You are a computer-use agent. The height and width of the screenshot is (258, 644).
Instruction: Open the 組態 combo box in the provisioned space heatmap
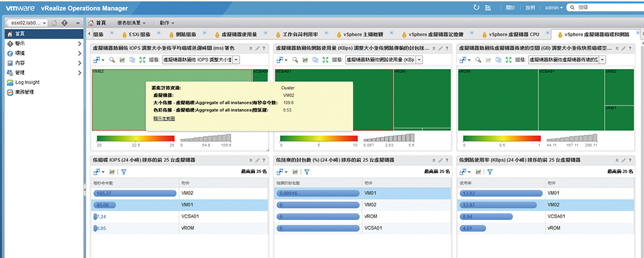point(567,60)
